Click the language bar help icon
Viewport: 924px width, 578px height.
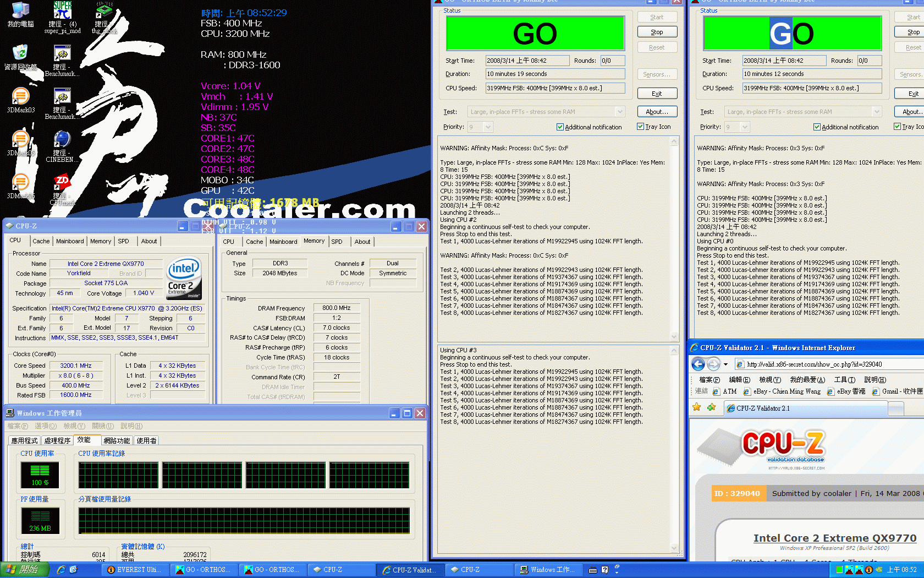(605, 570)
